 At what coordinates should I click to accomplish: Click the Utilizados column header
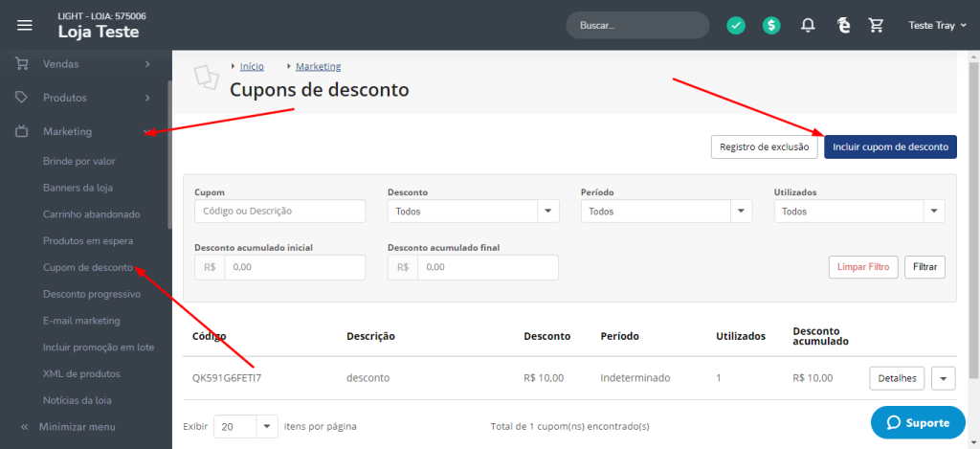pos(741,336)
